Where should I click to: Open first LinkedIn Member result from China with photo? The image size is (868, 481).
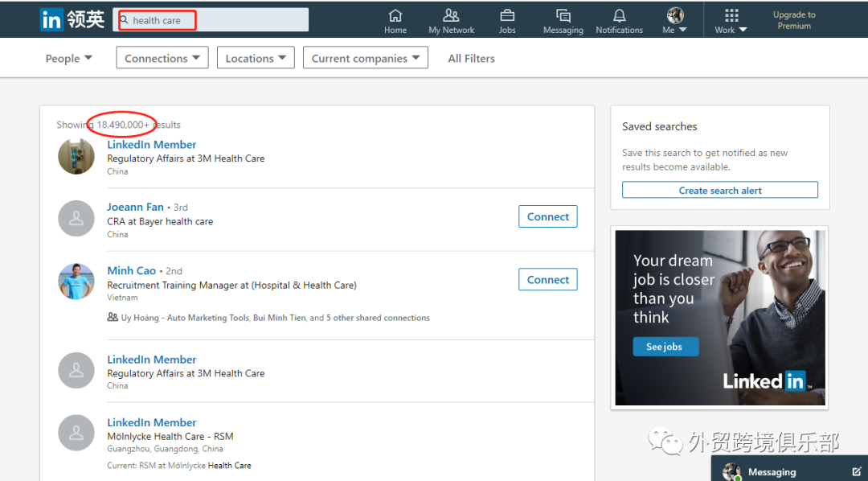click(x=152, y=145)
